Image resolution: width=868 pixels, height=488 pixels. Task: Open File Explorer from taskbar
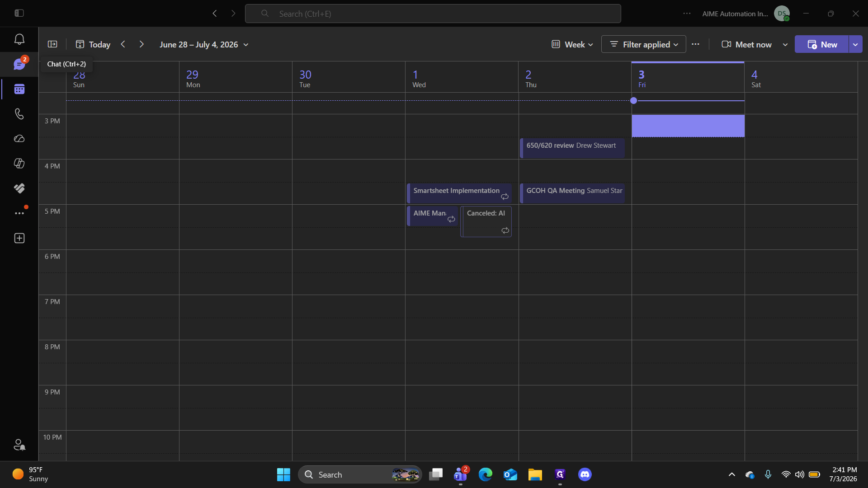click(x=535, y=474)
